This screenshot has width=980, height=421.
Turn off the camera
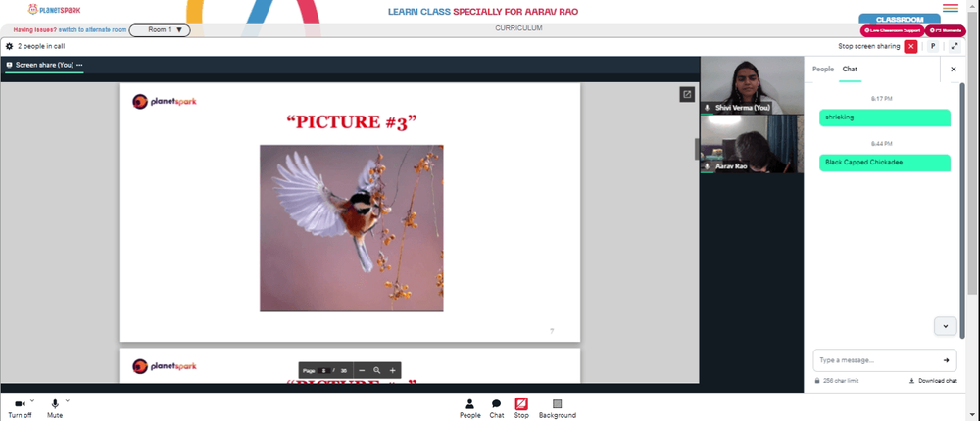point(20,409)
